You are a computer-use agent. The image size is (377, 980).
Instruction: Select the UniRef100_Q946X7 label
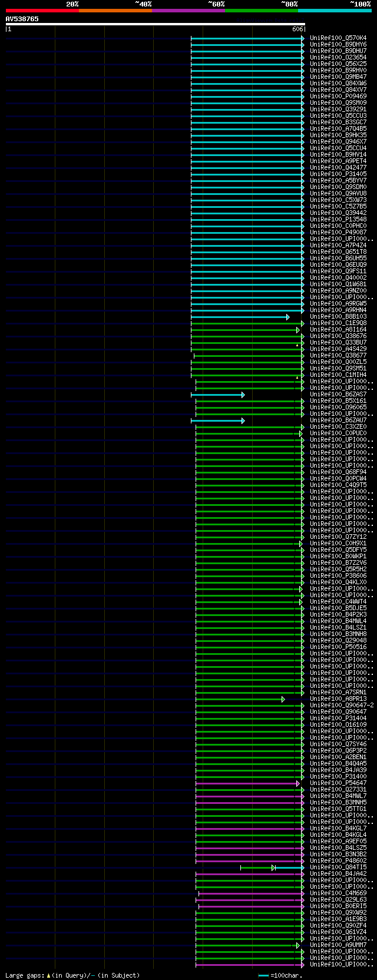click(x=338, y=142)
